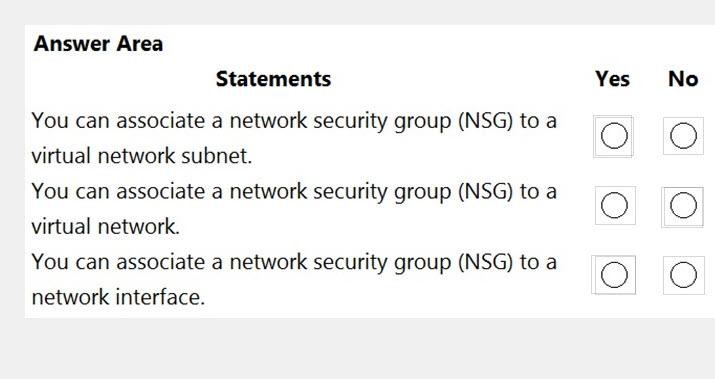
Task: Click the text 'network interface.'
Action: pyautogui.click(x=118, y=297)
